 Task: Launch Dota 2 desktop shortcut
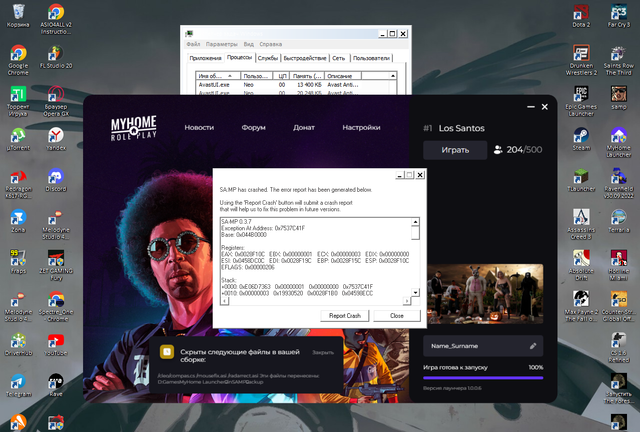pos(581,16)
